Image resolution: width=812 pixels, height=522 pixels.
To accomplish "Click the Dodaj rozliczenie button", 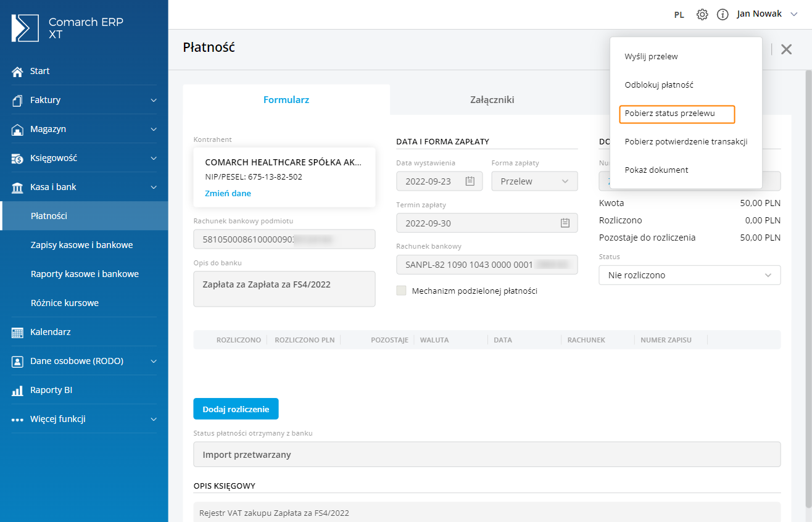I will tap(236, 409).
